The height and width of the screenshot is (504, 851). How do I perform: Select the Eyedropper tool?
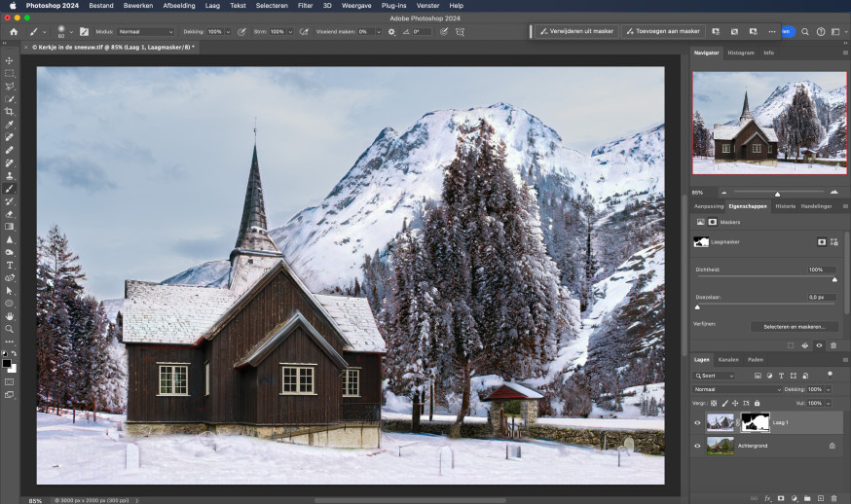click(9, 125)
